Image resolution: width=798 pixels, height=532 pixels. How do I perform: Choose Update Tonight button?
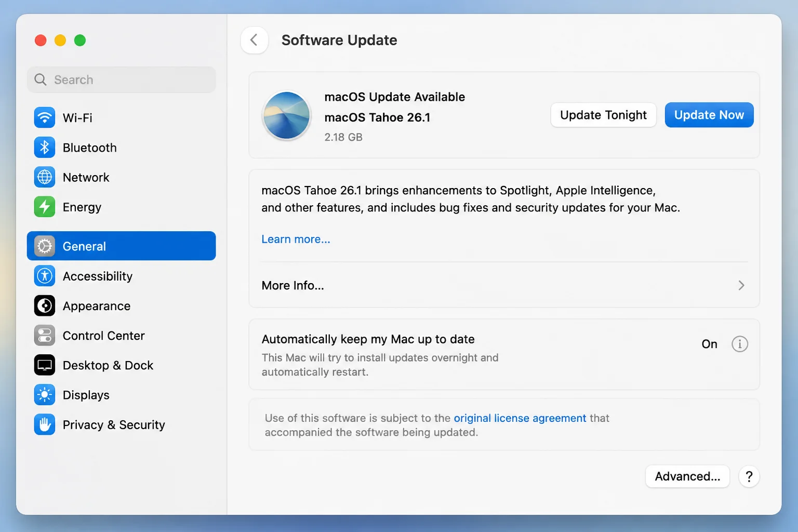click(x=603, y=115)
